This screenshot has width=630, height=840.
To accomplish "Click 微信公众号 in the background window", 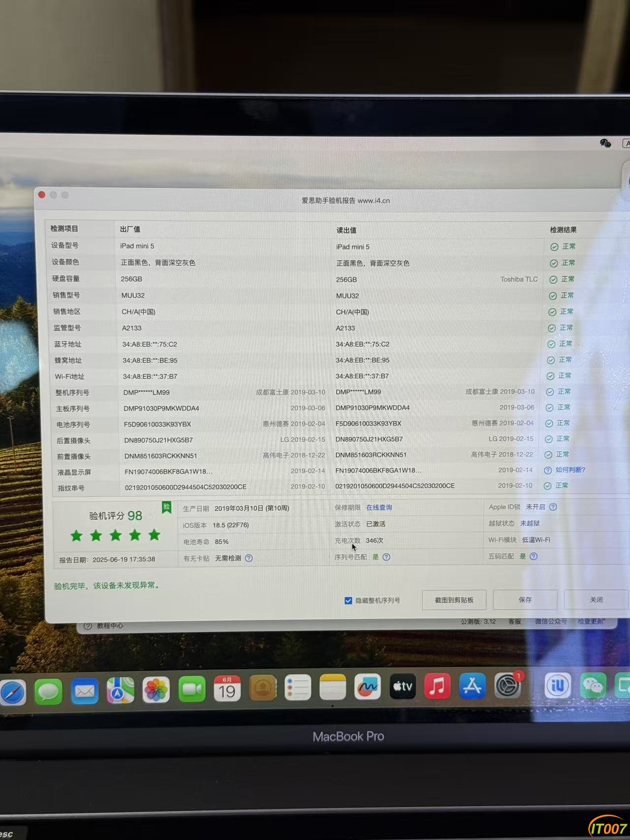I will point(551,622).
